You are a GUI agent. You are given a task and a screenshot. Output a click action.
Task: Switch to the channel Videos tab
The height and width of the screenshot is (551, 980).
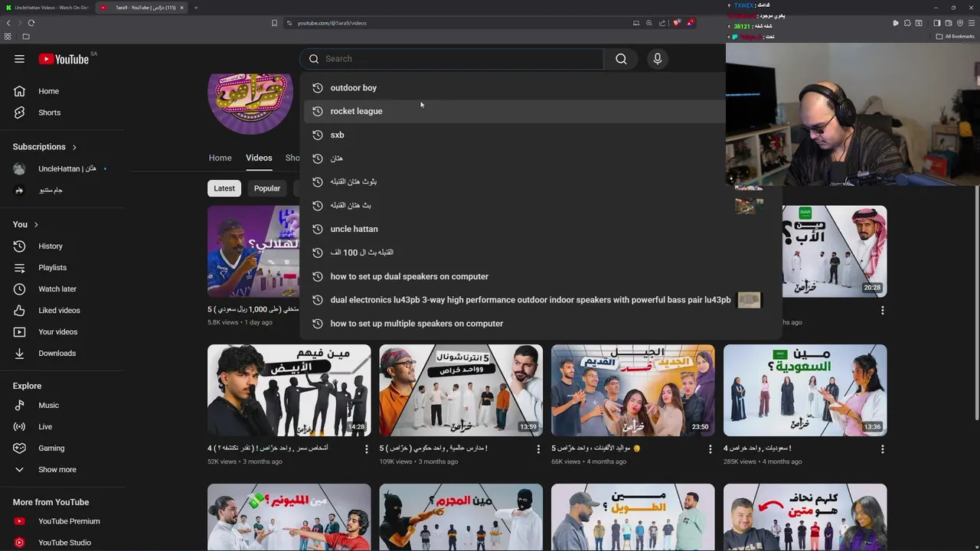coord(259,158)
